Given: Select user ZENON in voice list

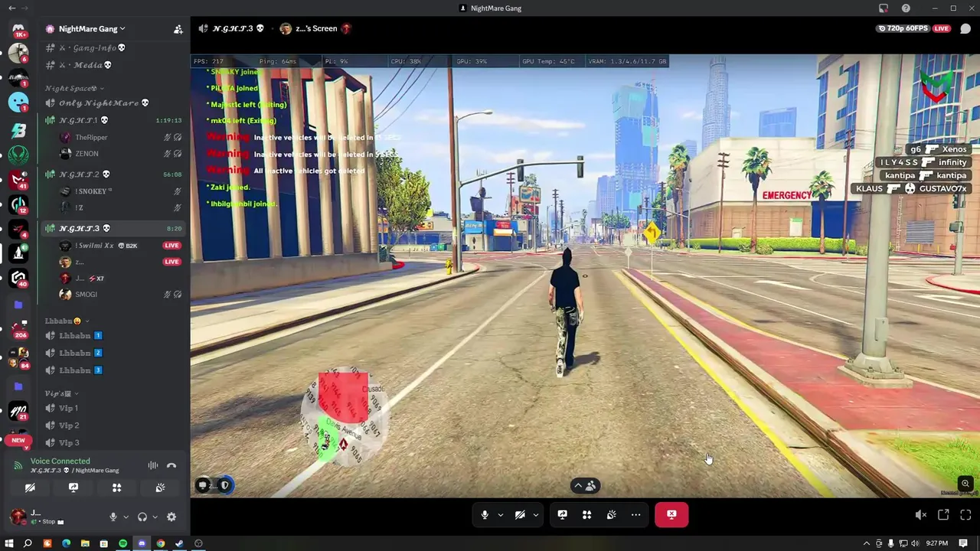Looking at the screenshot, I should (x=87, y=154).
